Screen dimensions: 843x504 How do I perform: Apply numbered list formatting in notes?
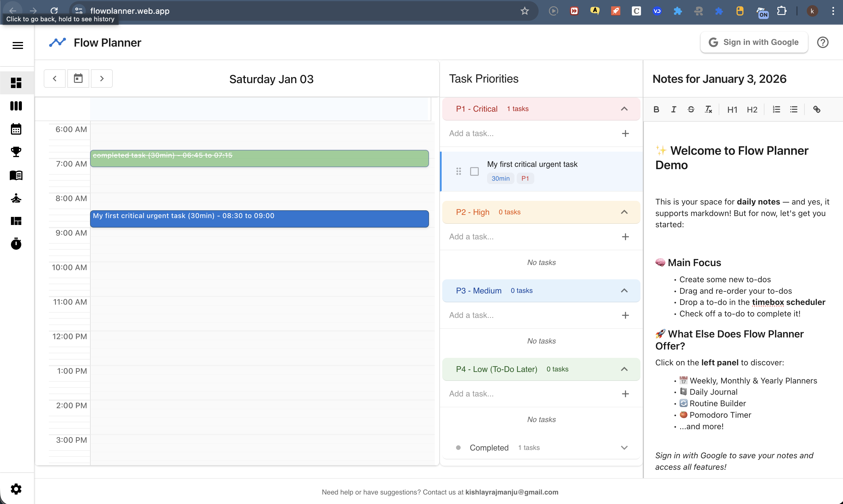[777, 109]
